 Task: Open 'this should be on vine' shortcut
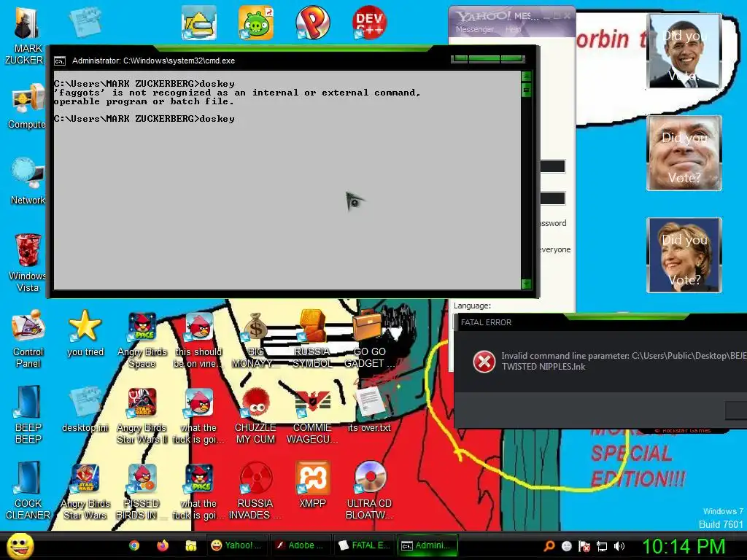[198, 338]
